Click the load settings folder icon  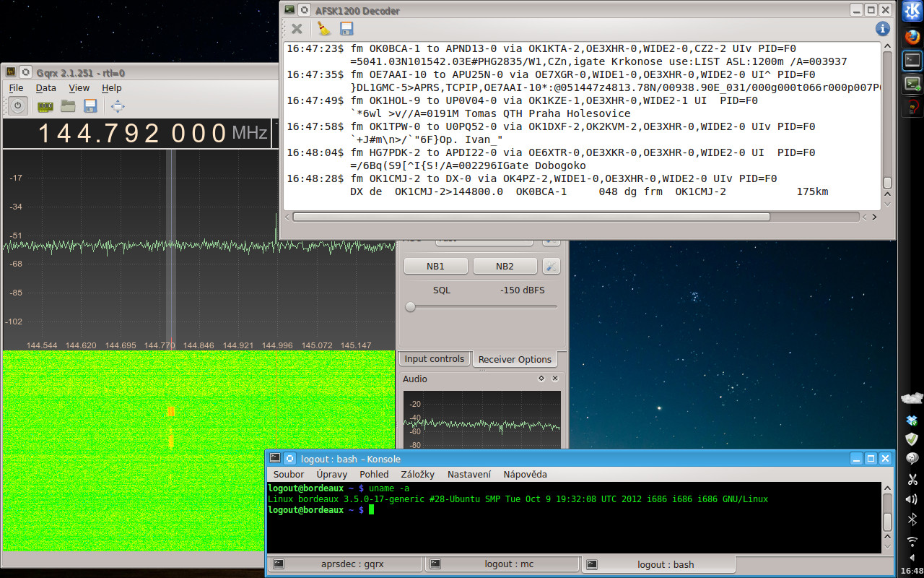tap(68, 106)
